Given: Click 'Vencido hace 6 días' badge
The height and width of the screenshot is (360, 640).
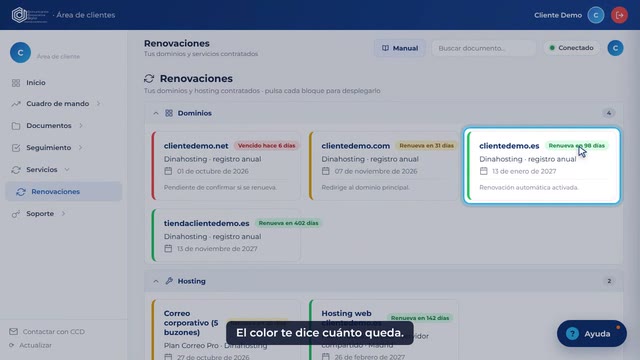Looking at the screenshot, I should [267, 146].
